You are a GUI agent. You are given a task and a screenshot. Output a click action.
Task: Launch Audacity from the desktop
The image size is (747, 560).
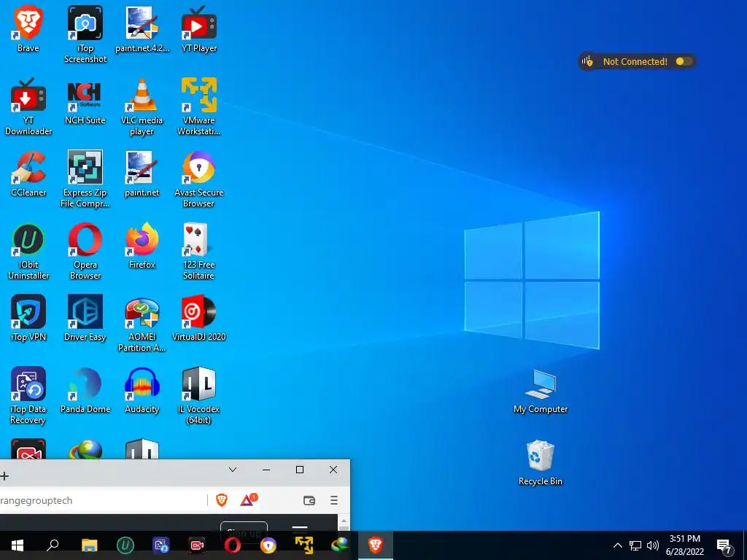pyautogui.click(x=142, y=390)
